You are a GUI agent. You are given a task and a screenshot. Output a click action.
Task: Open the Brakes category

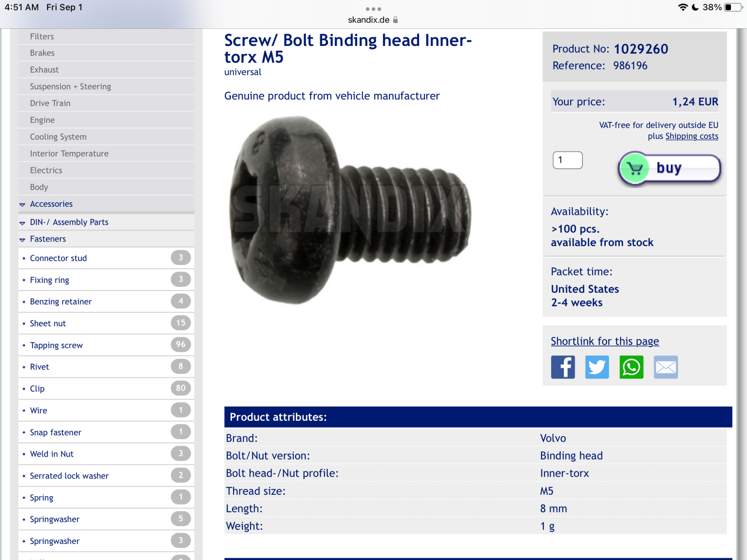[42, 53]
